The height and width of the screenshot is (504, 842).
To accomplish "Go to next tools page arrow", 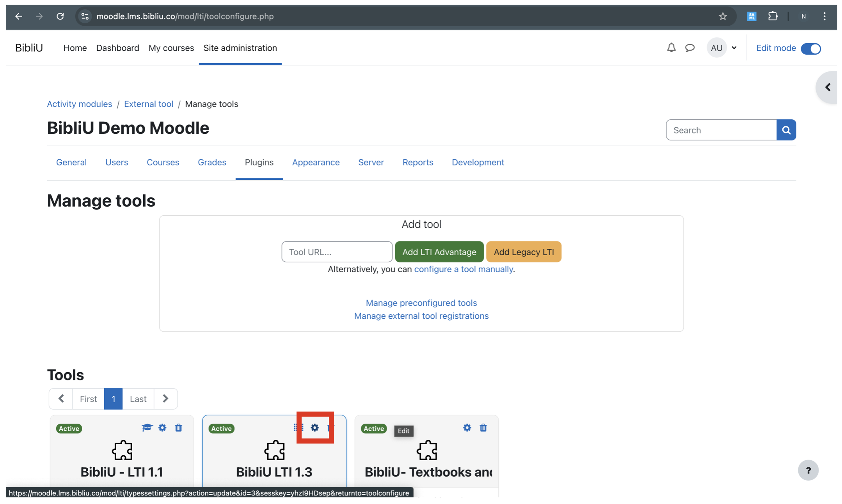I will click(165, 399).
